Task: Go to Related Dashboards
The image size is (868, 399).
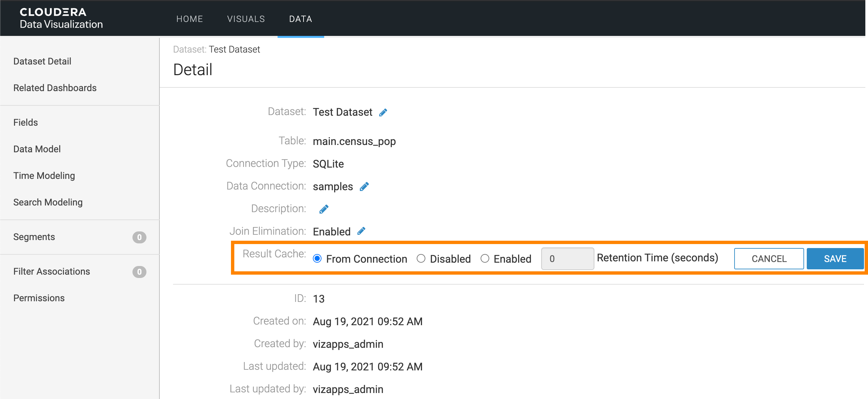Action: coord(55,88)
